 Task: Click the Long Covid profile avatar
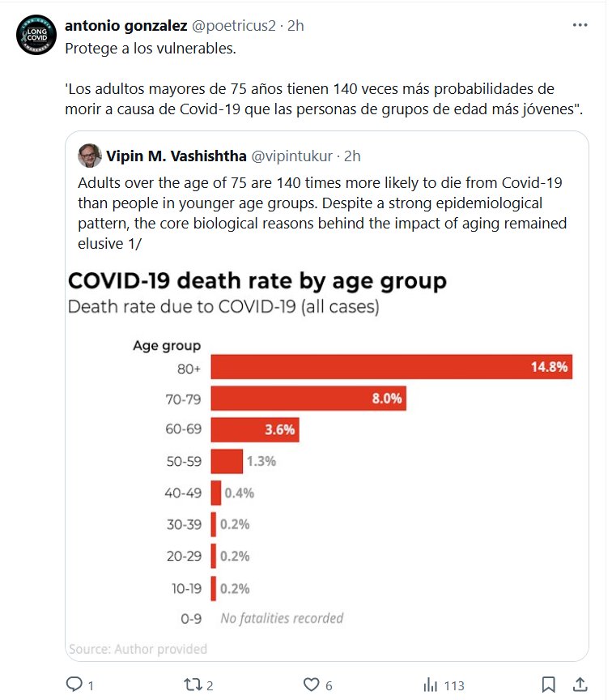(36, 35)
